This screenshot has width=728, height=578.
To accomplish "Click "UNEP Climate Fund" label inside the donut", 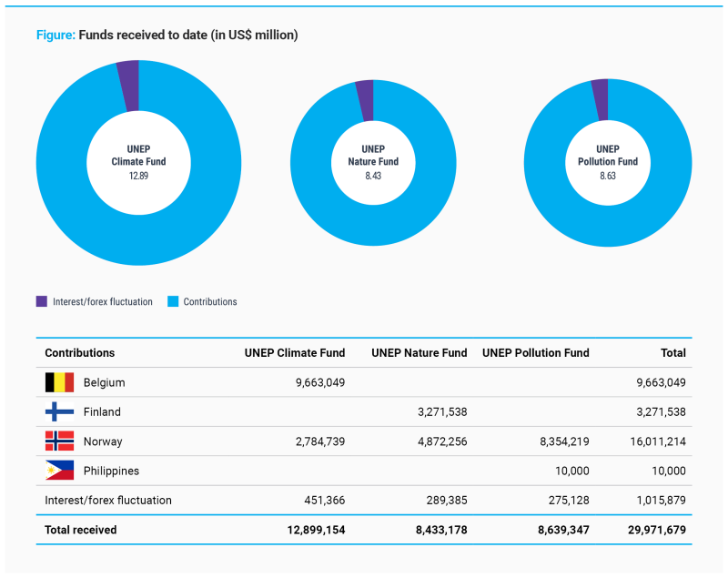I will [139, 155].
